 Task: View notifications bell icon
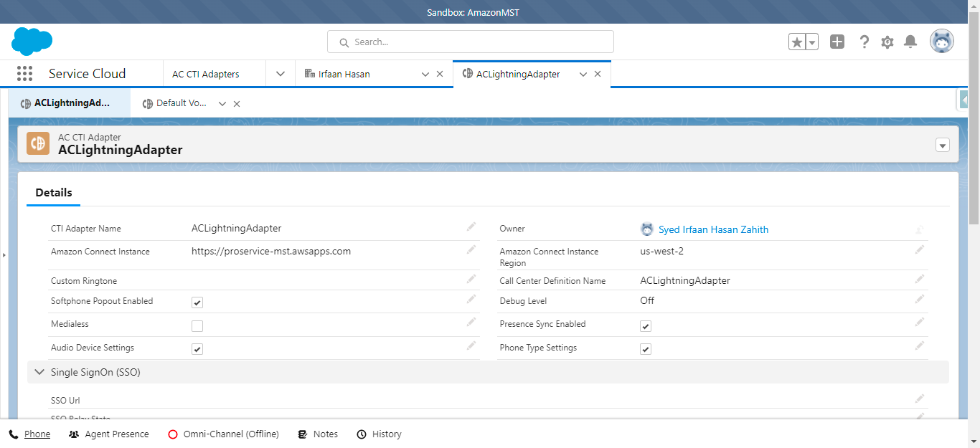point(910,42)
